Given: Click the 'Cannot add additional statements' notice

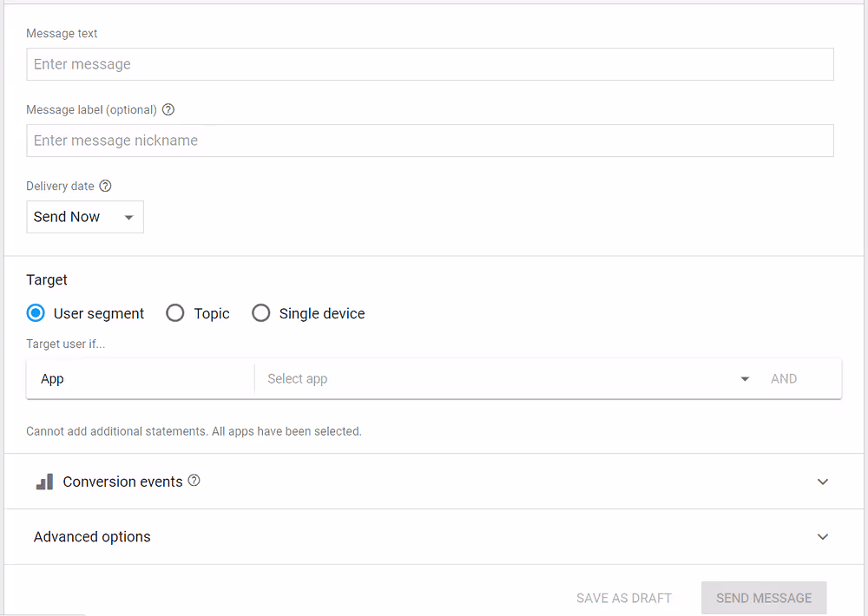Looking at the screenshot, I should click(x=194, y=431).
